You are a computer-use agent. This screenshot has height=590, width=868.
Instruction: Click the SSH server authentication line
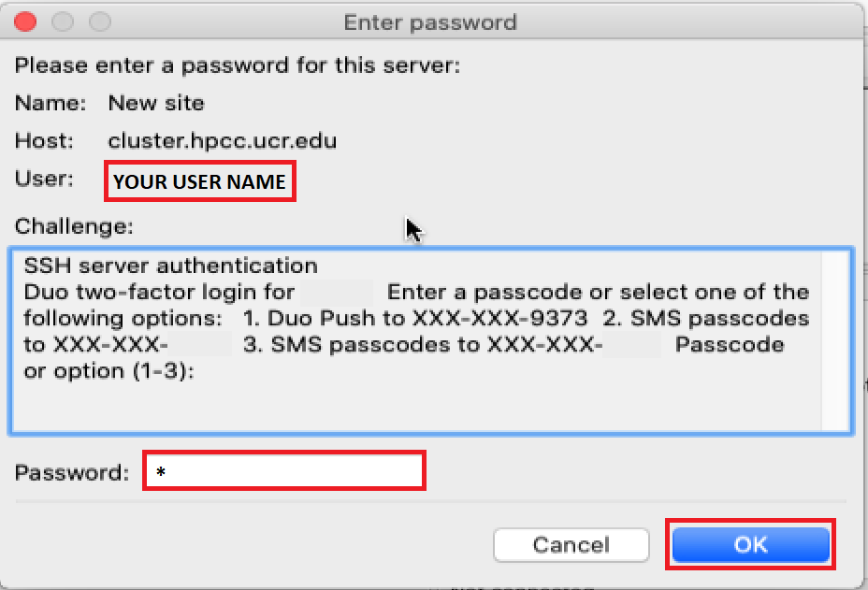[170, 266]
